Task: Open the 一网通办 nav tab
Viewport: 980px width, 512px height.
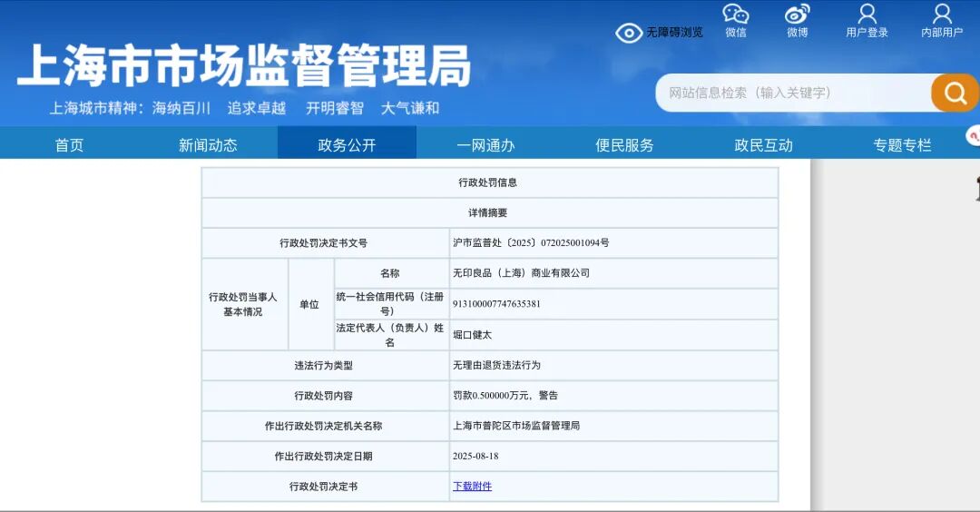Action: [485, 145]
